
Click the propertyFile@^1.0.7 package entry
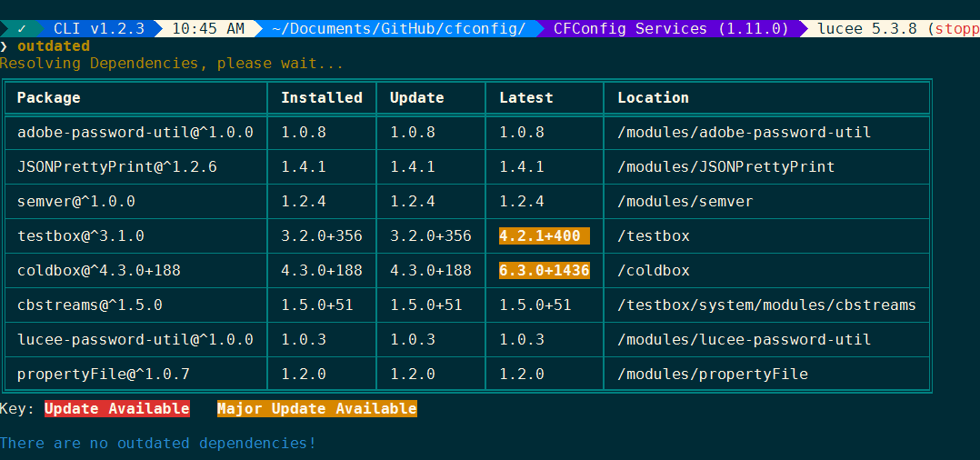tap(104, 375)
